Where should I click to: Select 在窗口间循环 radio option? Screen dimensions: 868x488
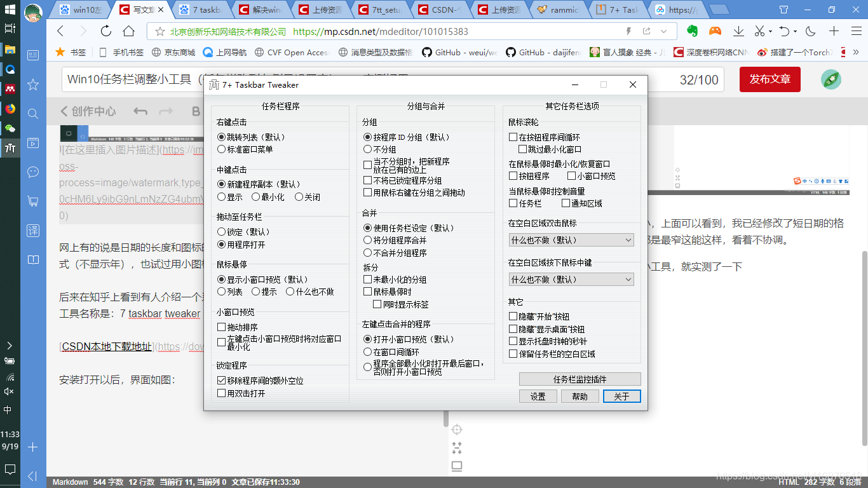click(x=391, y=352)
